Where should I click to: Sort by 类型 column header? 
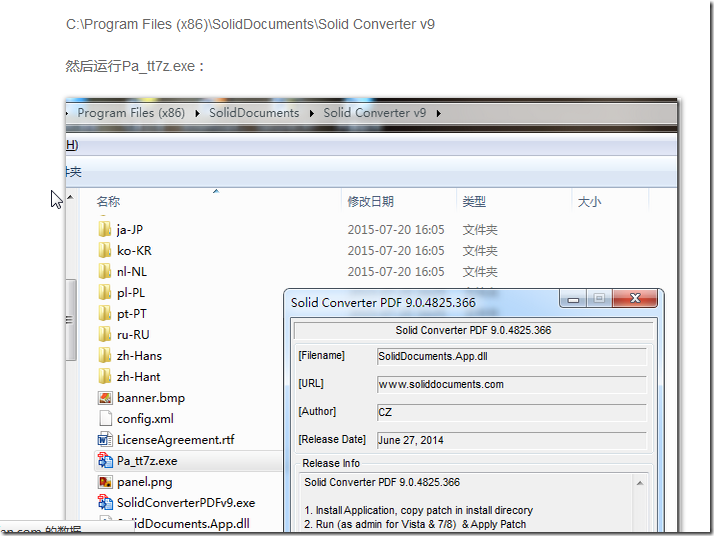[x=474, y=201]
